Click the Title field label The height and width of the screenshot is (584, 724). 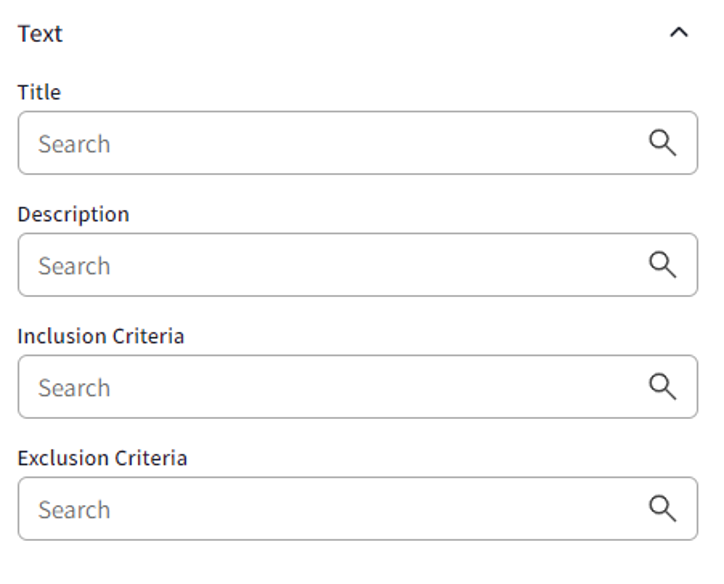click(x=39, y=92)
